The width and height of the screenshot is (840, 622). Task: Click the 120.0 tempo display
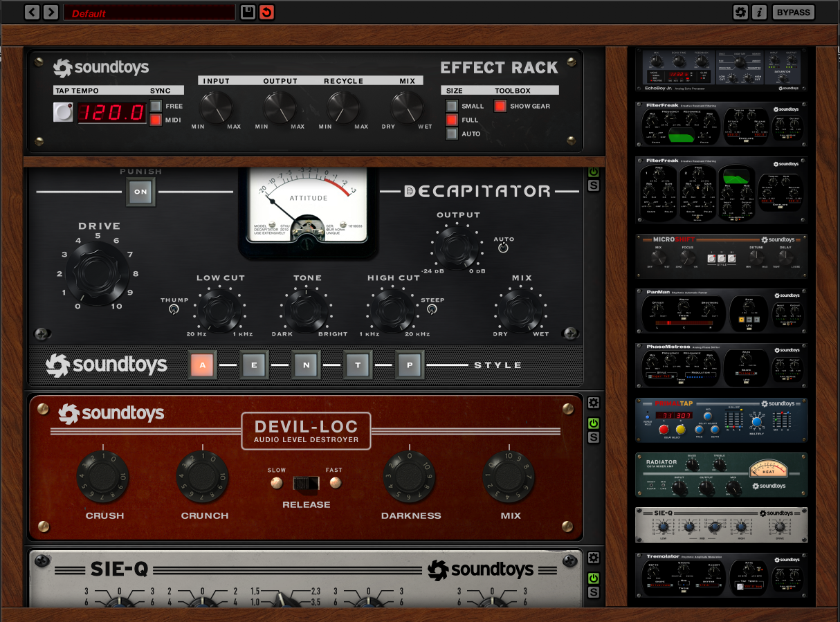(x=111, y=112)
